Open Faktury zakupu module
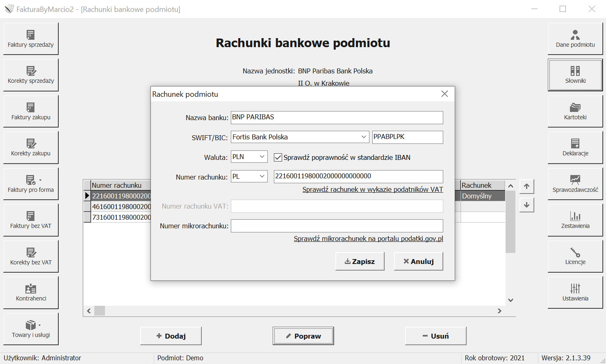The image size is (606, 364). 31,111
